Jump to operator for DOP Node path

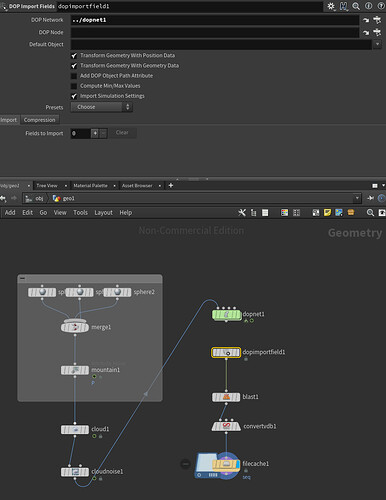point(366,32)
